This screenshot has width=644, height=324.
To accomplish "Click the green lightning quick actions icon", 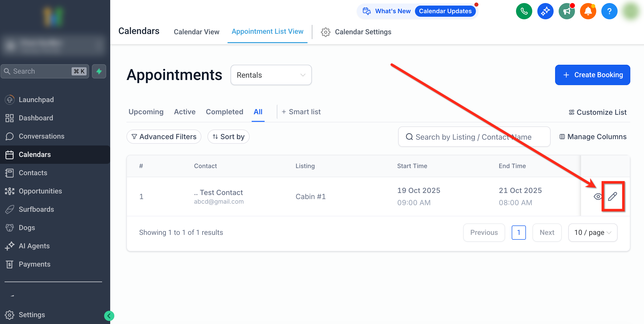I will coord(99,71).
